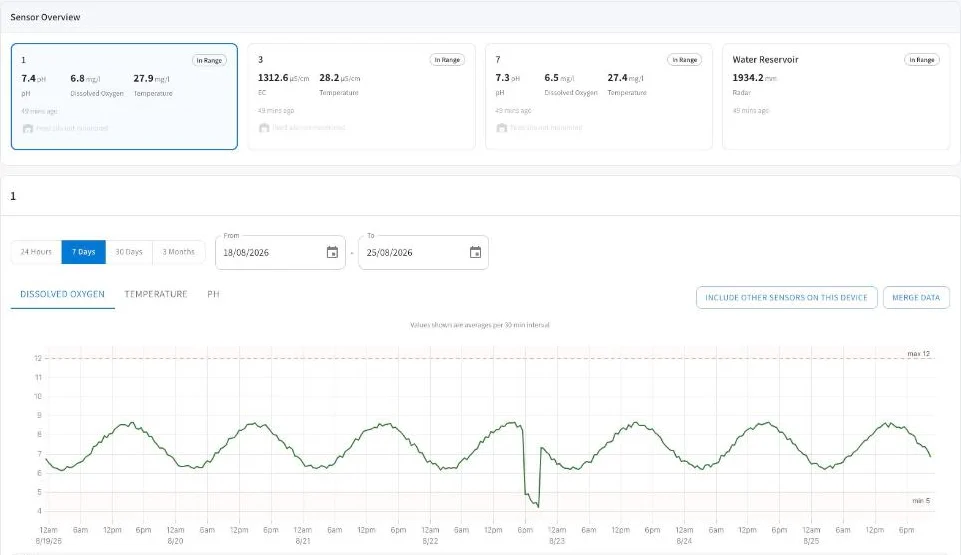Switch to the PH tab
Image resolution: width=961 pixels, height=555 pixels.
[213, 295]
